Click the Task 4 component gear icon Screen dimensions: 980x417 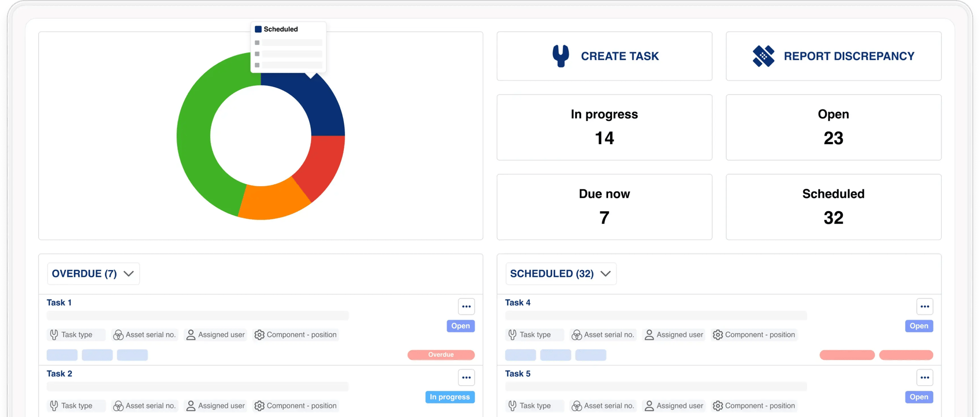click(x=718, y=335)
